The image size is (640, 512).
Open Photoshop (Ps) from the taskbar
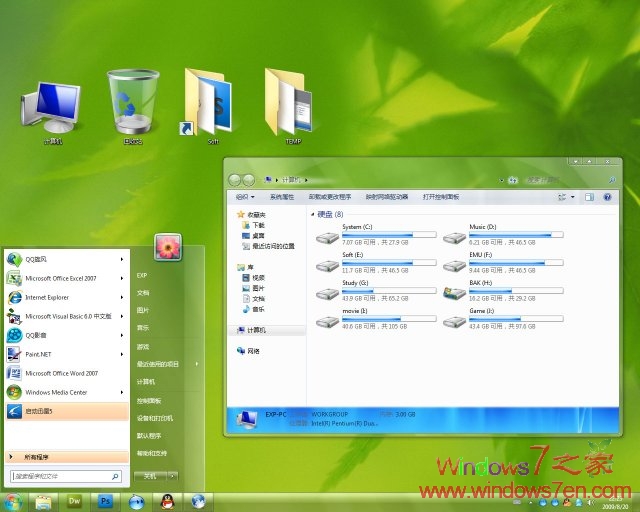click(x=105, y=501)
